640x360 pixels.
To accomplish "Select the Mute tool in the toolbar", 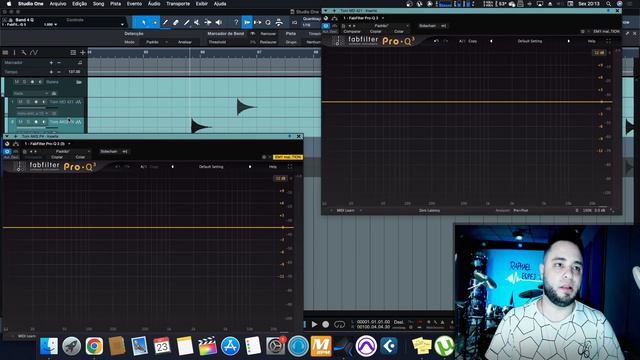I will click(197, 22).
